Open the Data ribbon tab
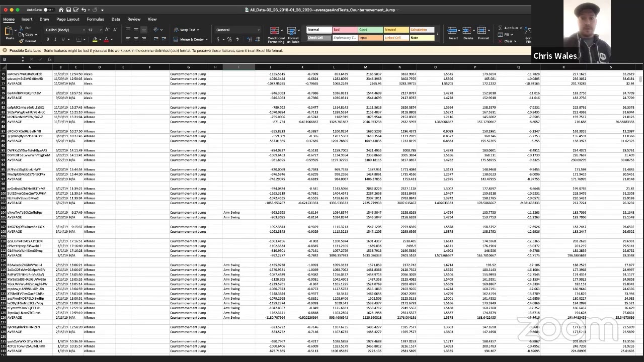 coord(116,19)
